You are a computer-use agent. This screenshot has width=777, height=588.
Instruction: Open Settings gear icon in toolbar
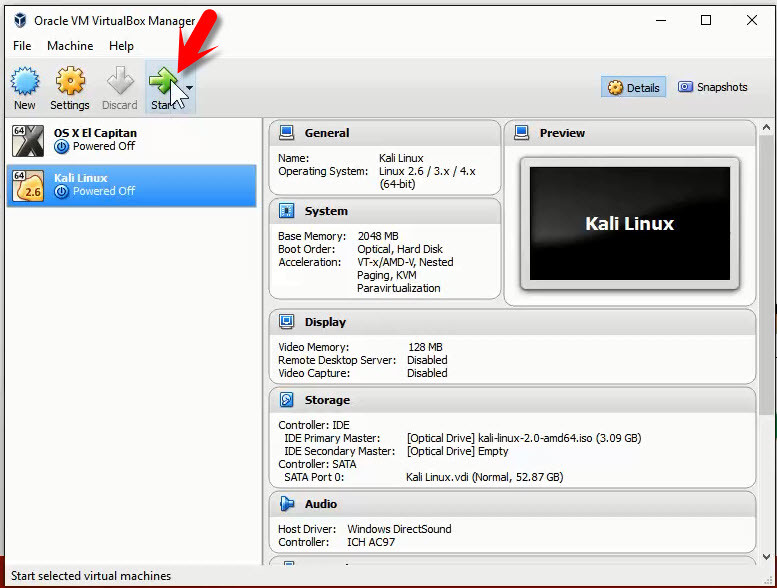70,81
